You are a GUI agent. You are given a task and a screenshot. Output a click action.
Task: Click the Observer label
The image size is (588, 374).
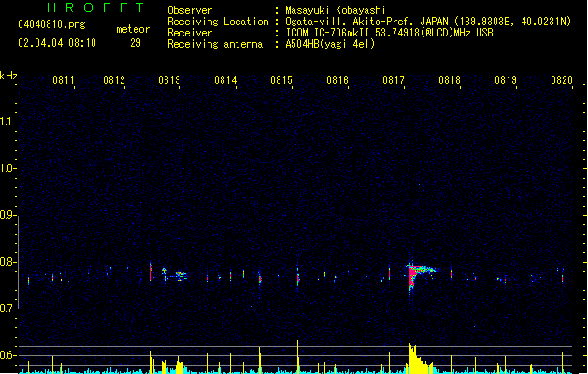(x=190, y=10)
